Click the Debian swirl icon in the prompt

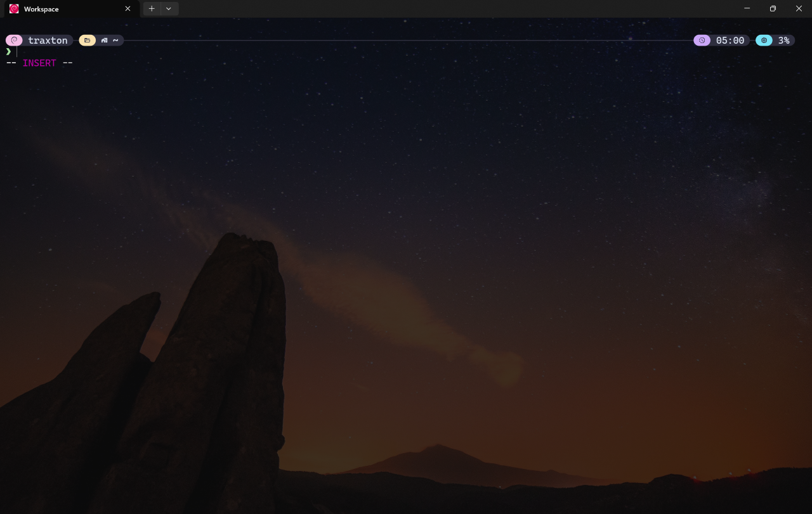[13, 40]
